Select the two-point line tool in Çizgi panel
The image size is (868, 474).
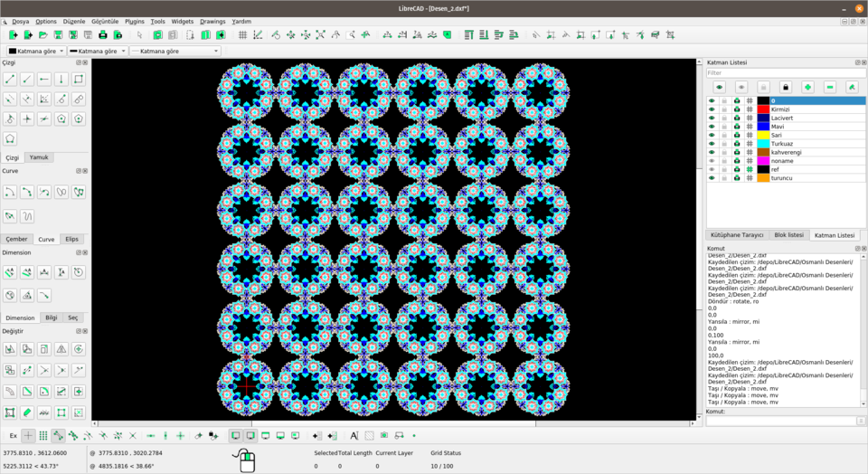tap(10, 79)
